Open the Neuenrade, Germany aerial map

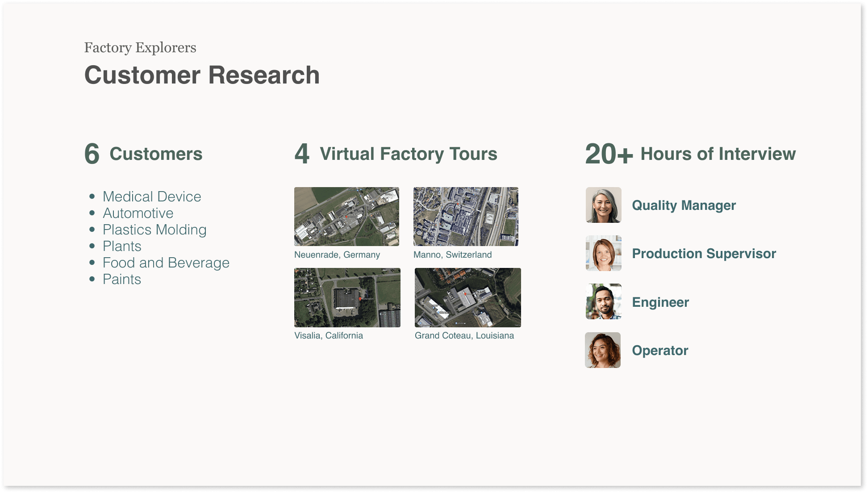(346, 217)
